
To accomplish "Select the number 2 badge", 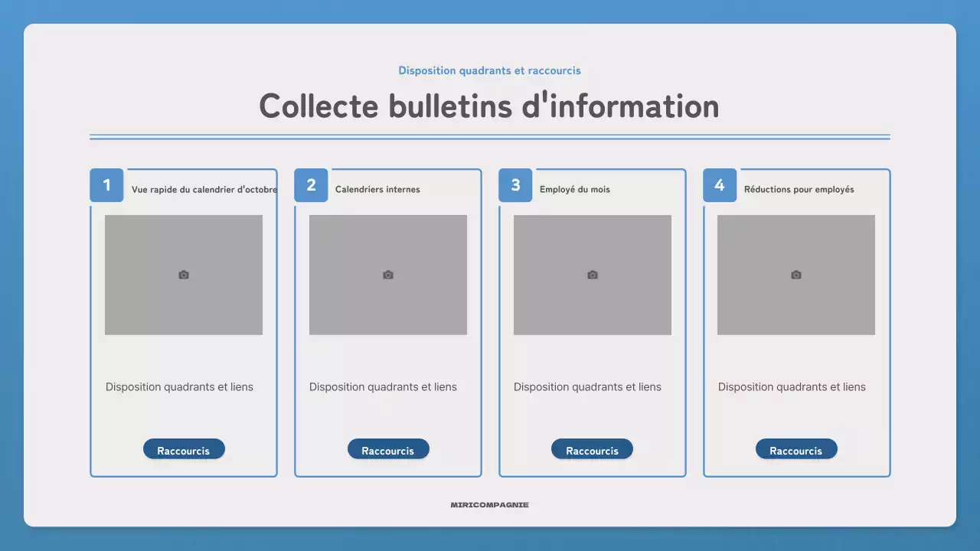I will pos(311,184).
